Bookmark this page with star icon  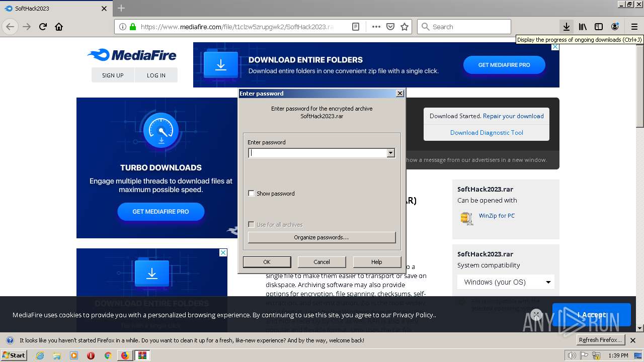tap(404, 27)
